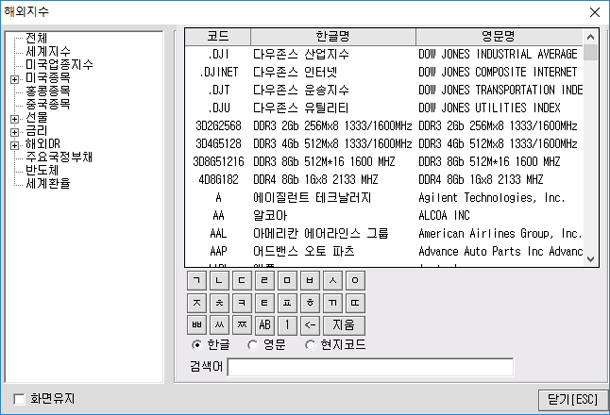The height and width of the screenshot is (415, 610).
Task: Select 전체 in the category tree
Action: click(36, 38)
